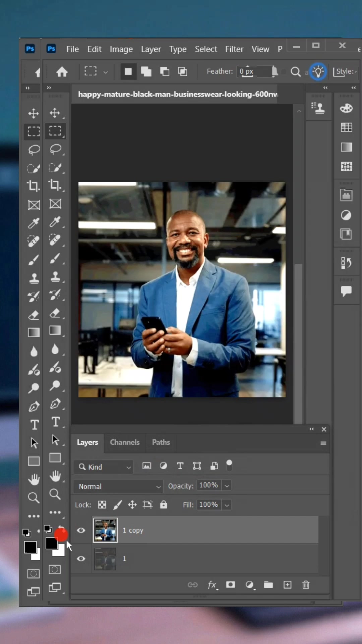Toggle filter for smart objects
Screen dimensions: 362x644
(x=214, y=466)
